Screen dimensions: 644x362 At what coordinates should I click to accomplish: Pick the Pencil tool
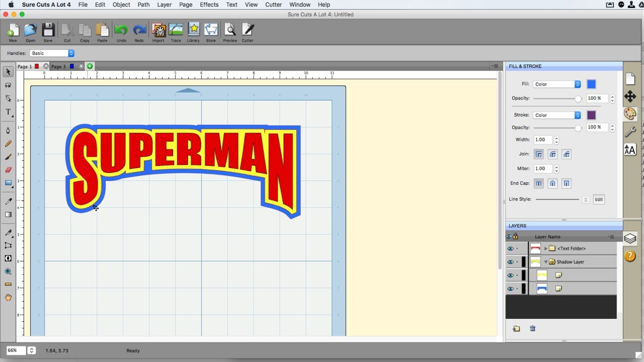[8, 144]
